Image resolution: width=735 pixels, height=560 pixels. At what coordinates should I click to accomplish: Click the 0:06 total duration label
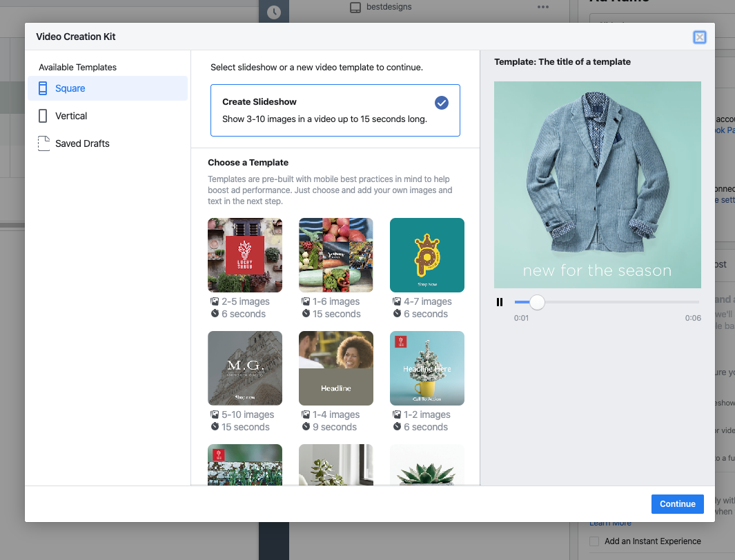point(693,318)
